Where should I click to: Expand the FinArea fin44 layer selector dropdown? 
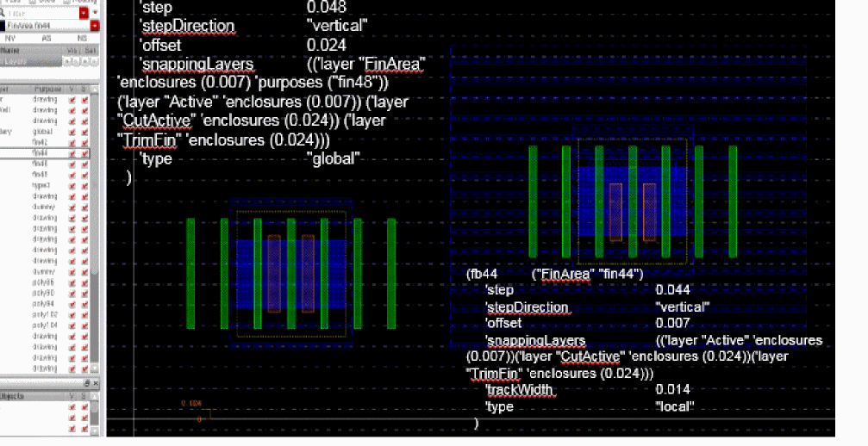coord(95,26)
